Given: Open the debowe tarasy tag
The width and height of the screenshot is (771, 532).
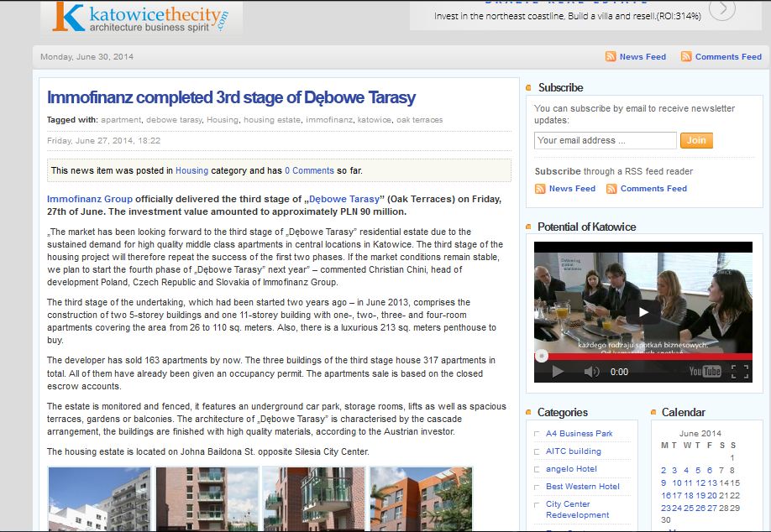Looking at the screenshot, I should click(174, 120).
